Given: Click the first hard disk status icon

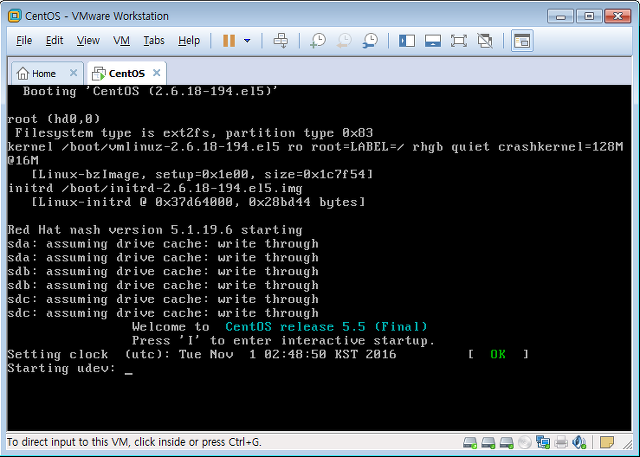Looking at the screenshot, I should click(470, 442).
